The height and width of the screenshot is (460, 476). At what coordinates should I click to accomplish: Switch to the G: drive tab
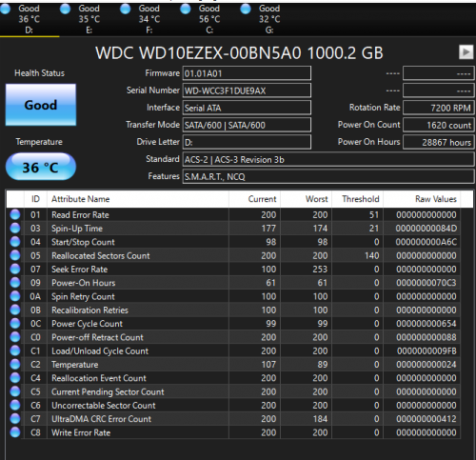pyautogui.click(x=269, y=19)
